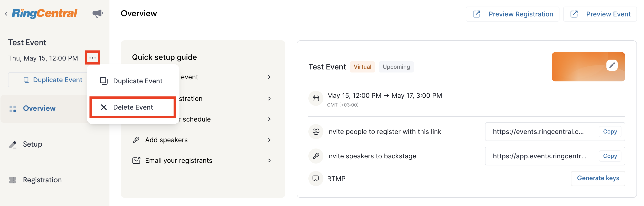This screenshot has height=206, width=644.
Task: Click external-link icon on Preview Registration
Action: pyautogui.click(x=477, y=14)
